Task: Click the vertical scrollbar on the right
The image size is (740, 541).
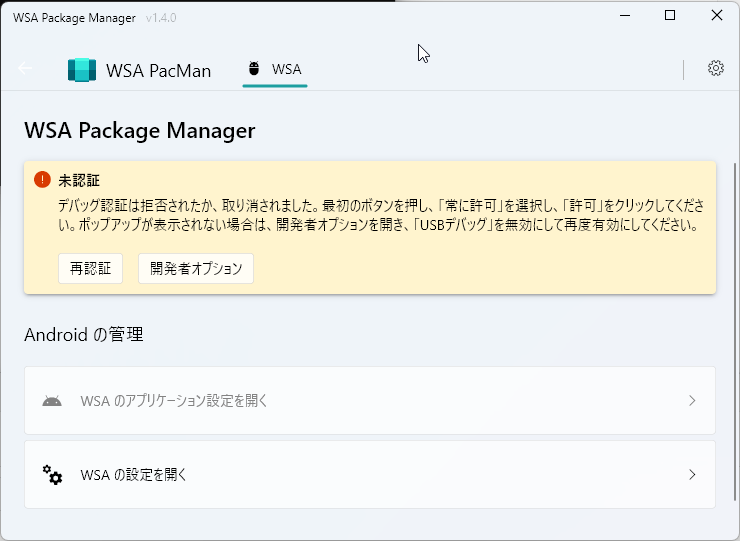Action: tap(734, 331)
